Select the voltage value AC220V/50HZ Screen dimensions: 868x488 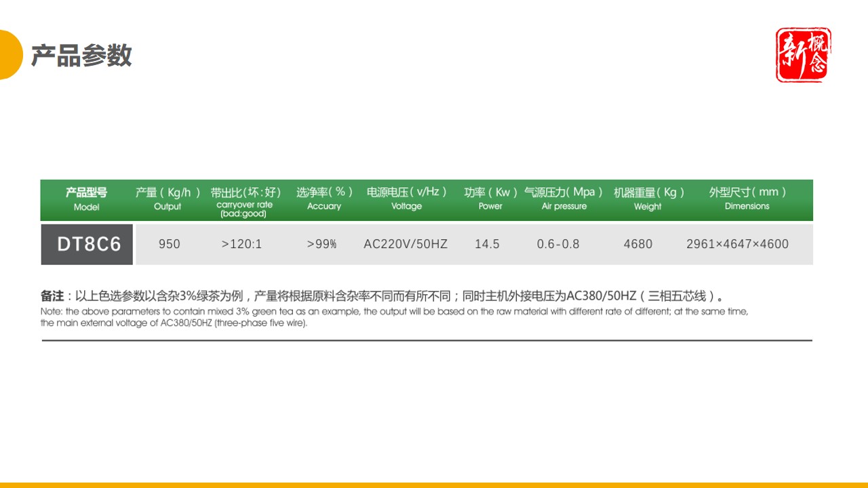406,244
